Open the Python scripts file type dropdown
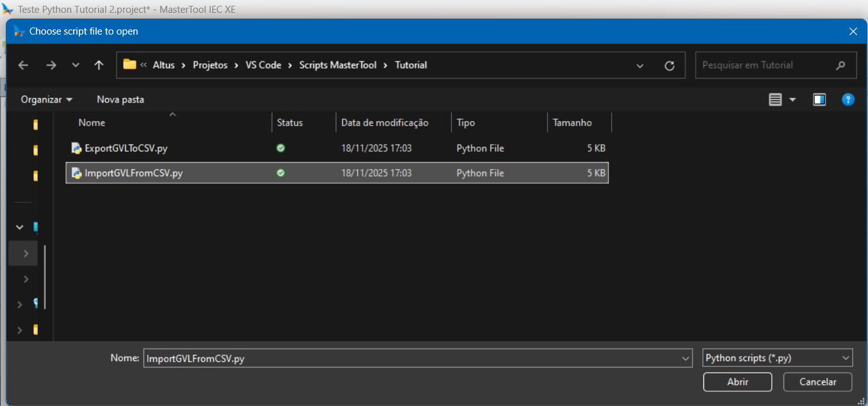The image size is (868, 406). (x=777, y=358)
